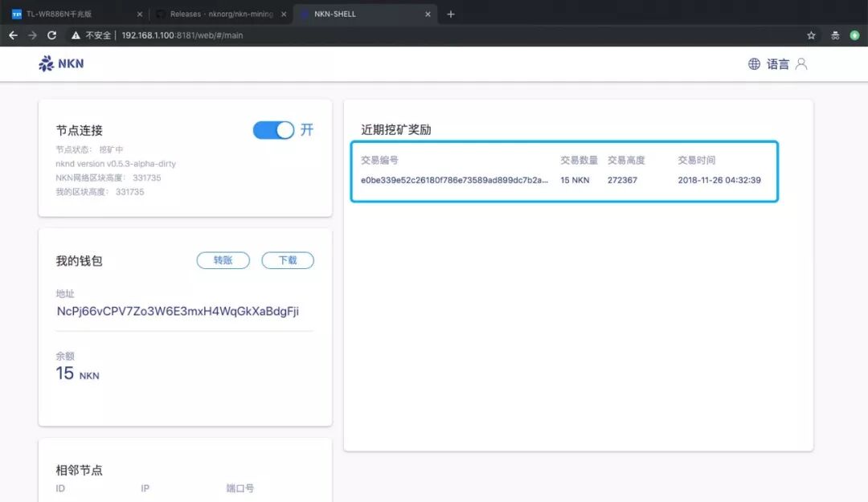Click the 近期挖矿奖励 heading
The image size is (868, 502).
[395, 129]
